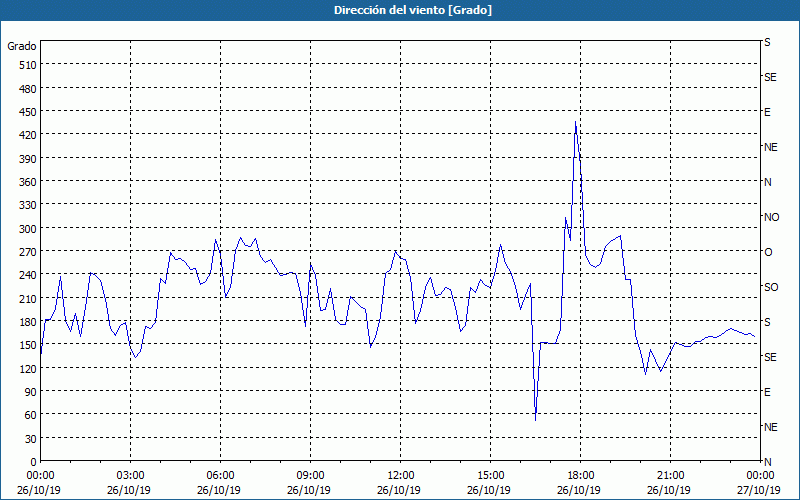Click the 480 y-axis value
Screen dimensions: 800x500
(x=29, y=89)
